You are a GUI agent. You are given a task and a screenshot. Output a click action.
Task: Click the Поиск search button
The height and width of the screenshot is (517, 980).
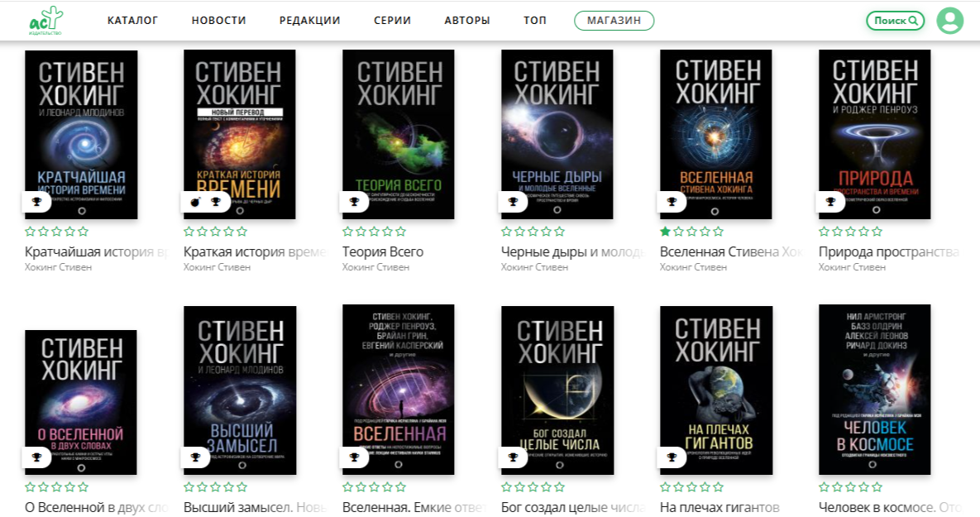[896, 21]
